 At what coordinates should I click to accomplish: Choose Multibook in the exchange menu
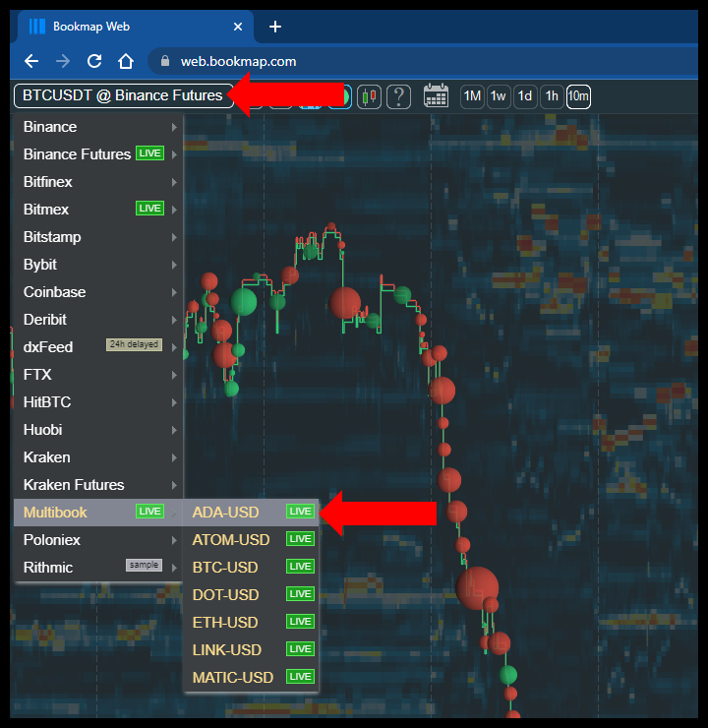(x=98, y=513)
